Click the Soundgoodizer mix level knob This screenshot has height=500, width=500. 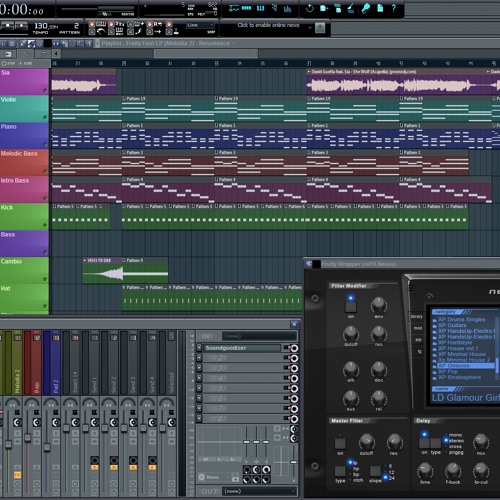click(294, 348)
